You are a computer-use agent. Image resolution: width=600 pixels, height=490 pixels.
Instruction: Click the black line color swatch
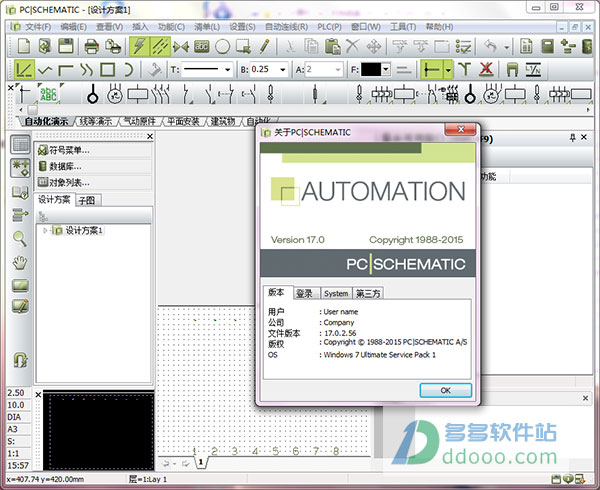pyautogui.click(x=371, y=70)
